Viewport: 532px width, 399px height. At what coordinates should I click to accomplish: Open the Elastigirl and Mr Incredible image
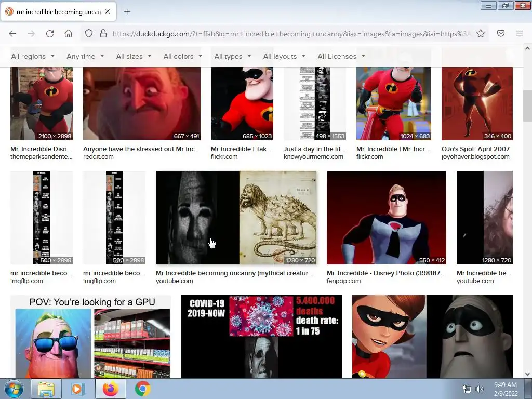tap(432, 337)
